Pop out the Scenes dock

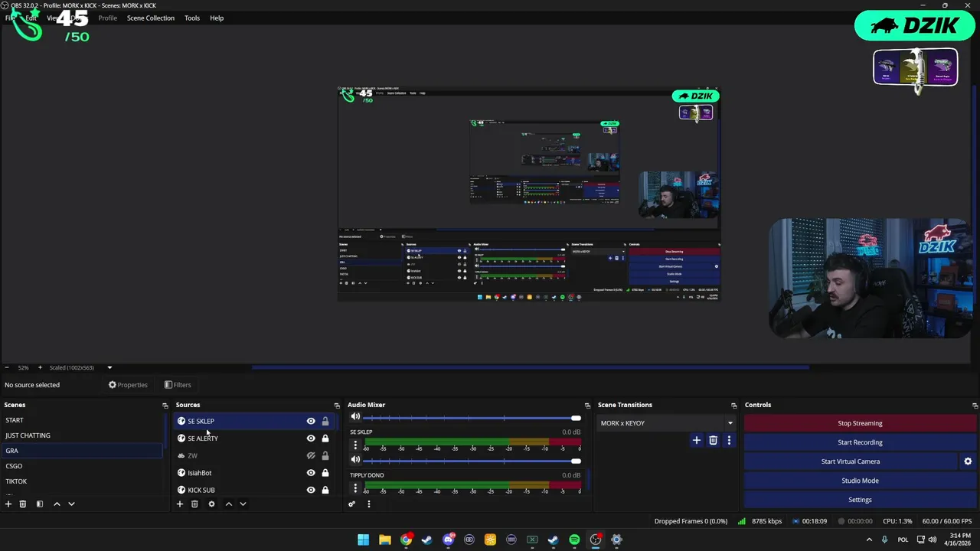165,406
